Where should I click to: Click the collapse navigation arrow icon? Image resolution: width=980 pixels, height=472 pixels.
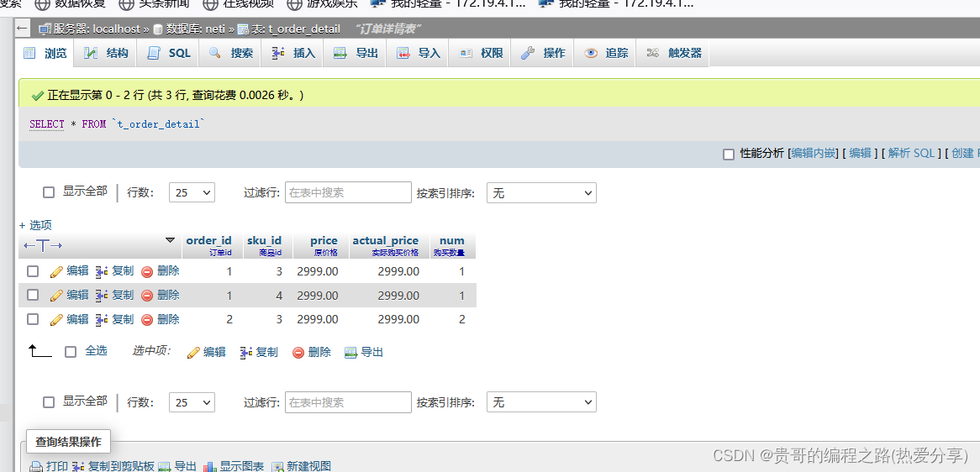(23, 28)
